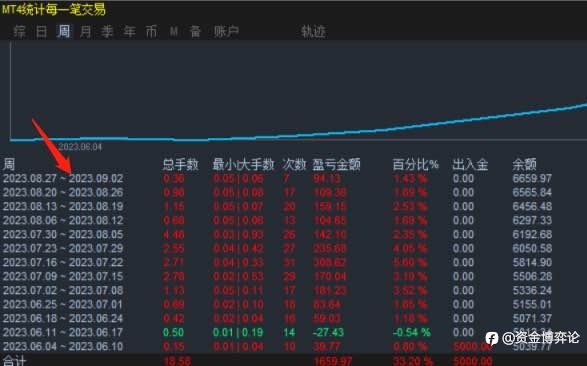Screen dimensions: 587x366
Task: Click balance value 6297.33
Action: point(532,220)
